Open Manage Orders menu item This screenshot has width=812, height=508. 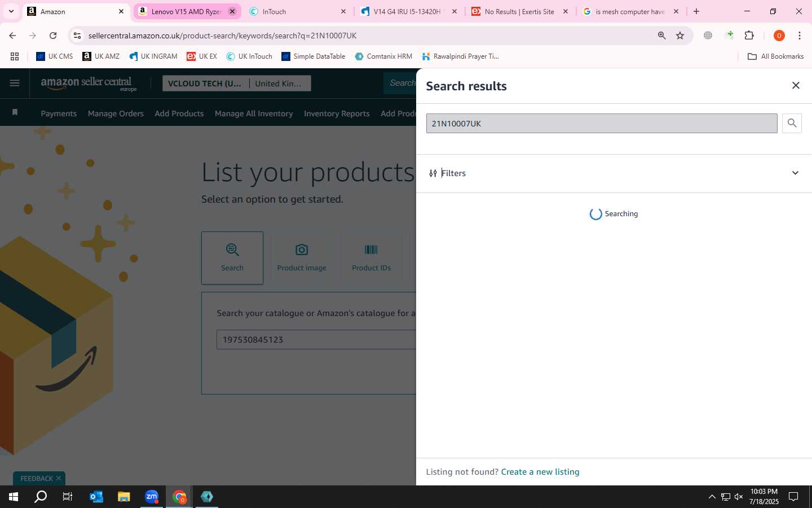[x=116, y=113]
